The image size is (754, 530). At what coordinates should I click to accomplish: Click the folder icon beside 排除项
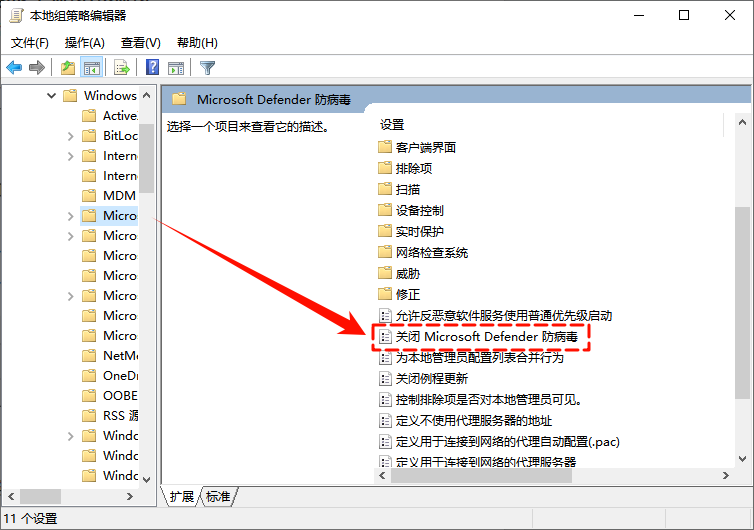385,168
